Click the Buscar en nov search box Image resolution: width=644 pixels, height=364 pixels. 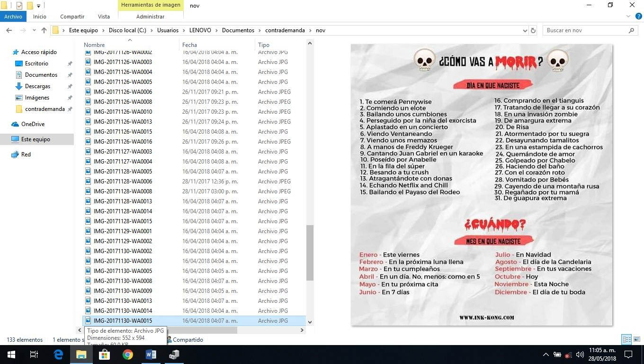point(585,30)
